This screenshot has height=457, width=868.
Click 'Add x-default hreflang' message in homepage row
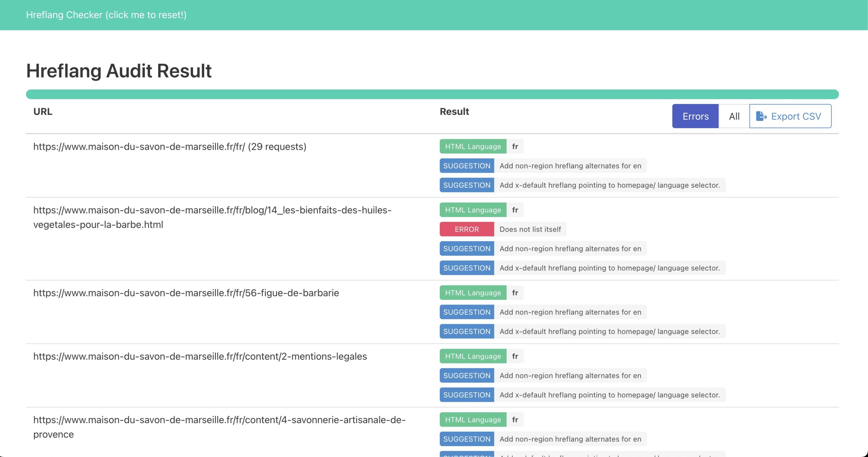pos(610,185)
